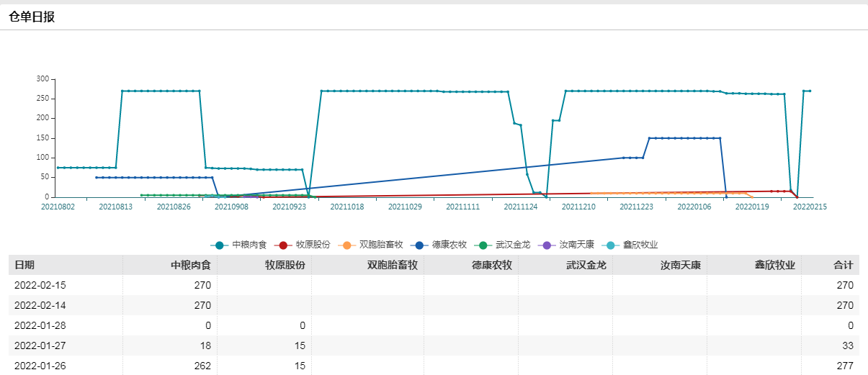Click x-axis label 20211223
This screenshot has width=868, height=375.
[636, 207]
